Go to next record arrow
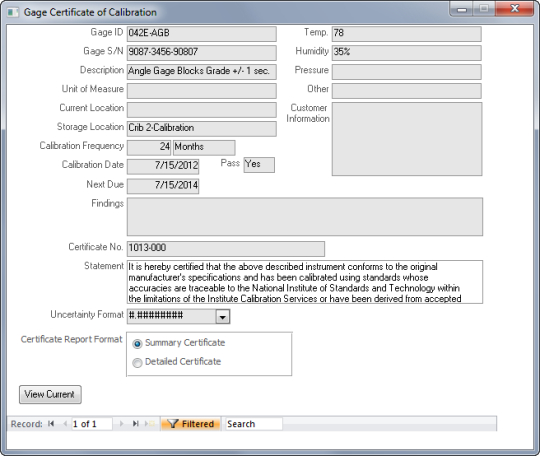540x456 pixels. click(x=121, y=424)
